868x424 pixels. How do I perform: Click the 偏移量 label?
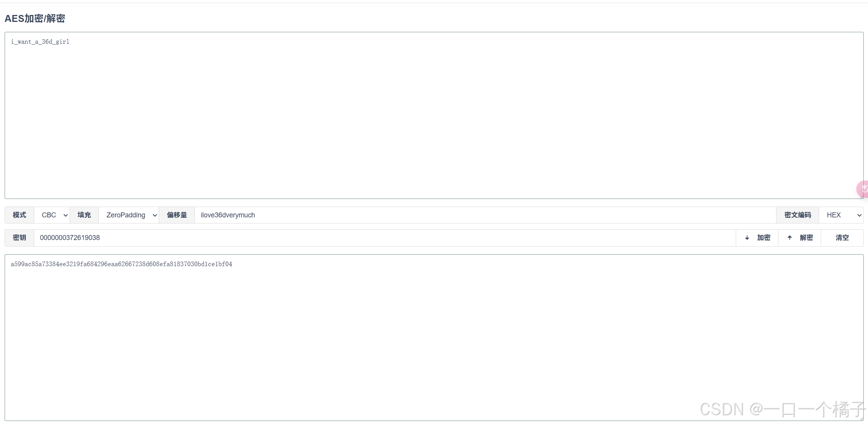click(177, 215)
